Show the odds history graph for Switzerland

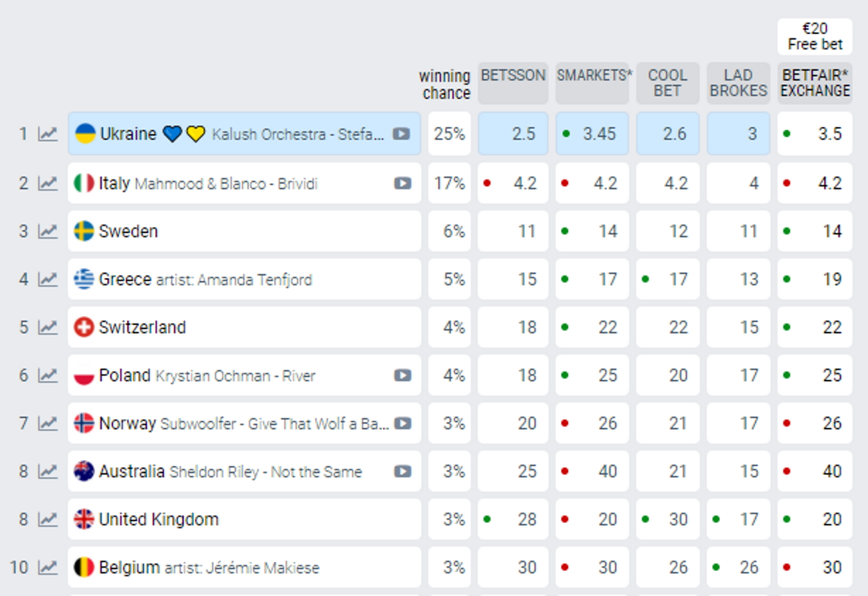[x=47, y=327]
